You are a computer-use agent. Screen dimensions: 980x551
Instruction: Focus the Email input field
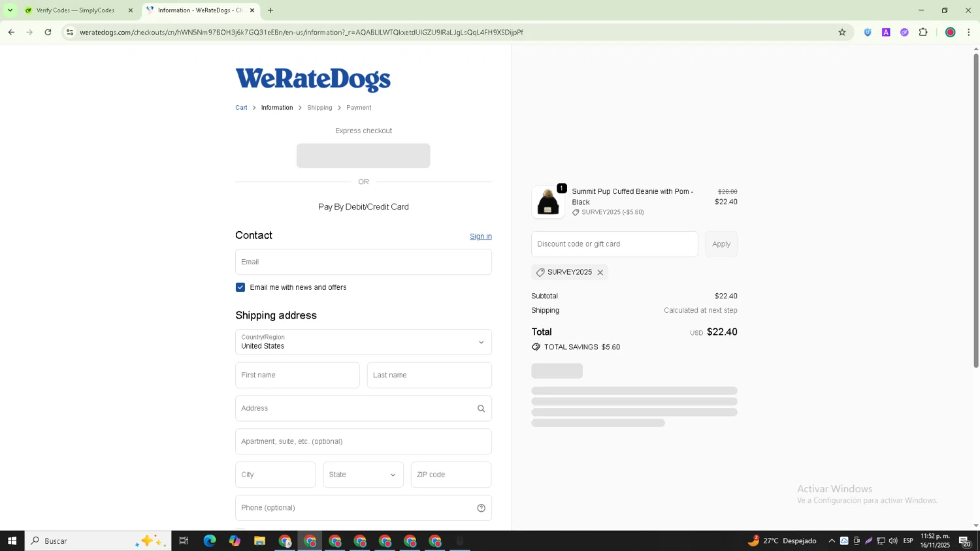[363, 262]
